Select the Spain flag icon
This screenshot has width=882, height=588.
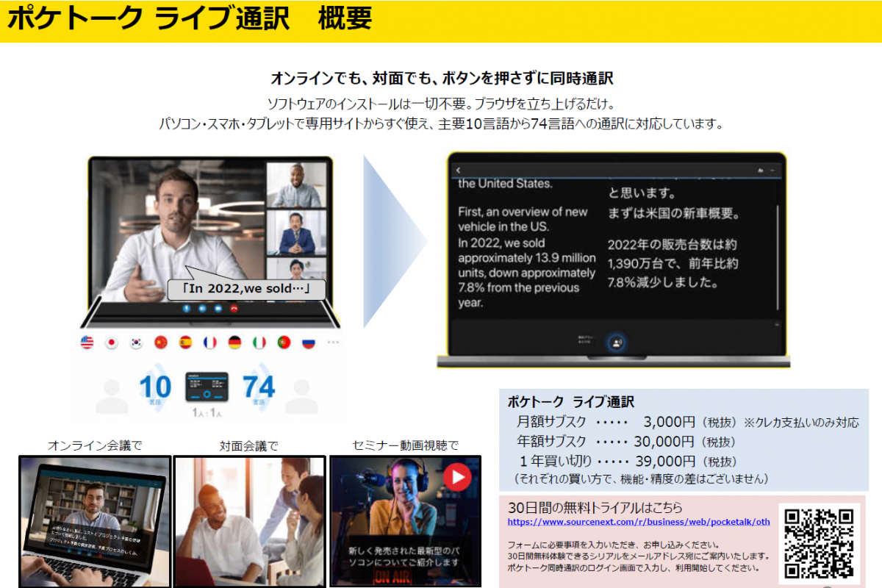click(185, 343)
